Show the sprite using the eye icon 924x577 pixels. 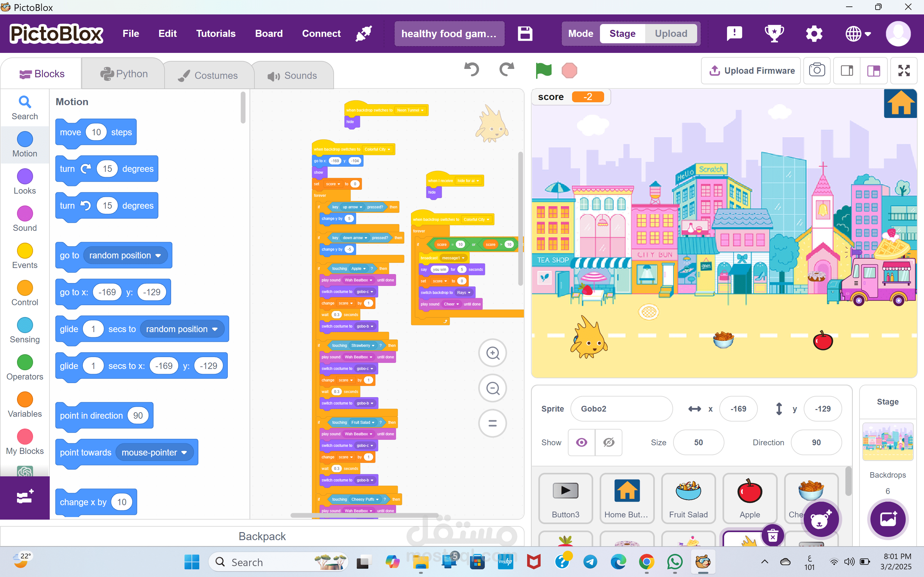(x=581, y=442)
